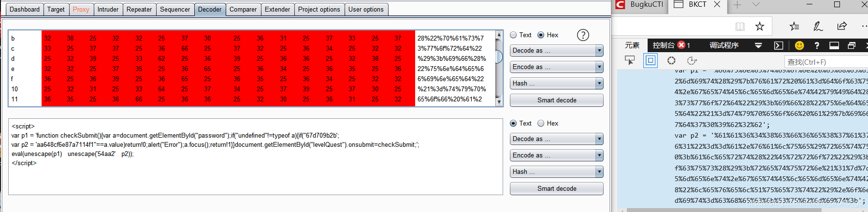Click upper hex view scrollbar down arrow
The height and width of the screenshot is (212, 868).
[x=499, y=102]
